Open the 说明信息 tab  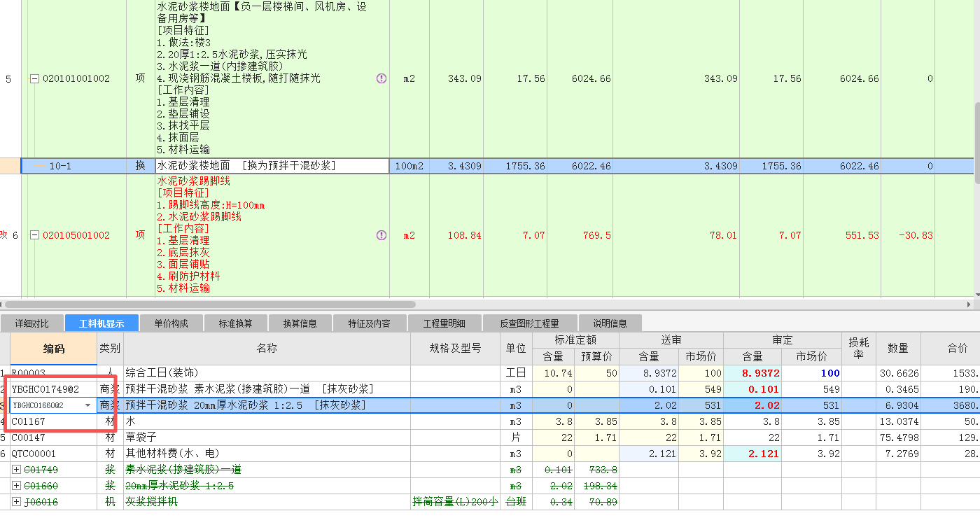610,323
